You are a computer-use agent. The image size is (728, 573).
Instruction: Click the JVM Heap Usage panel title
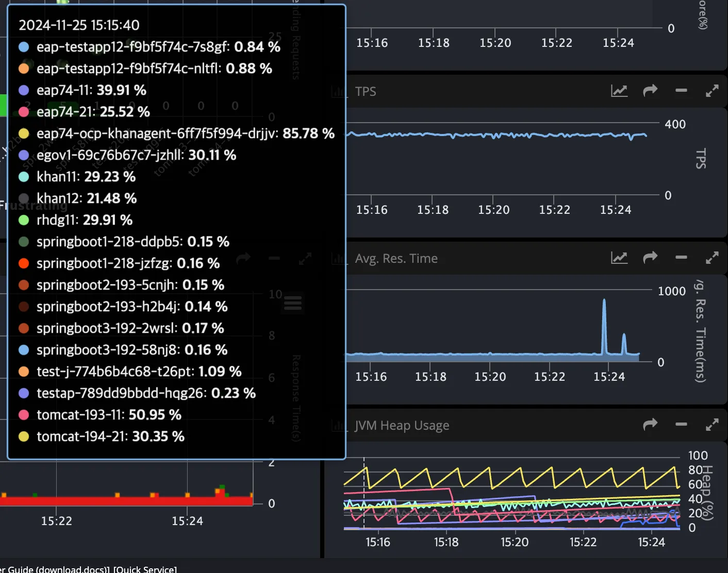[402, 425]
